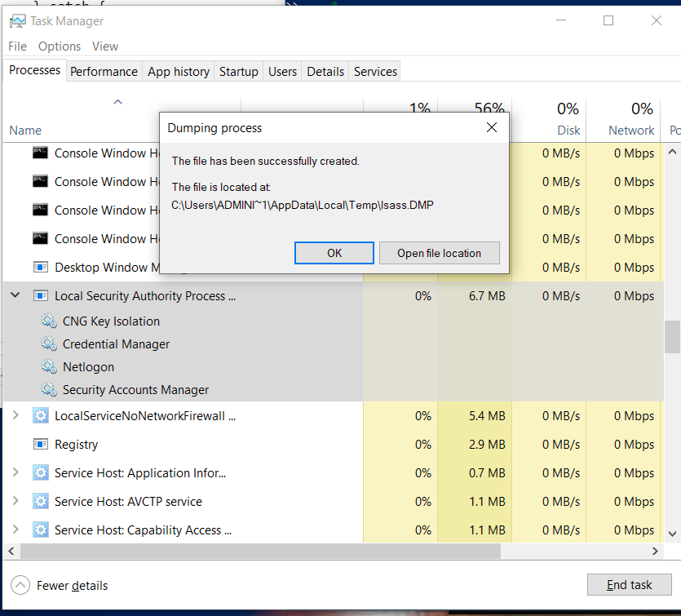The height and width of the screenshot is (616, 681).
Task: Click the Netlogon service gear icon
Action: (x=49, y=366)
